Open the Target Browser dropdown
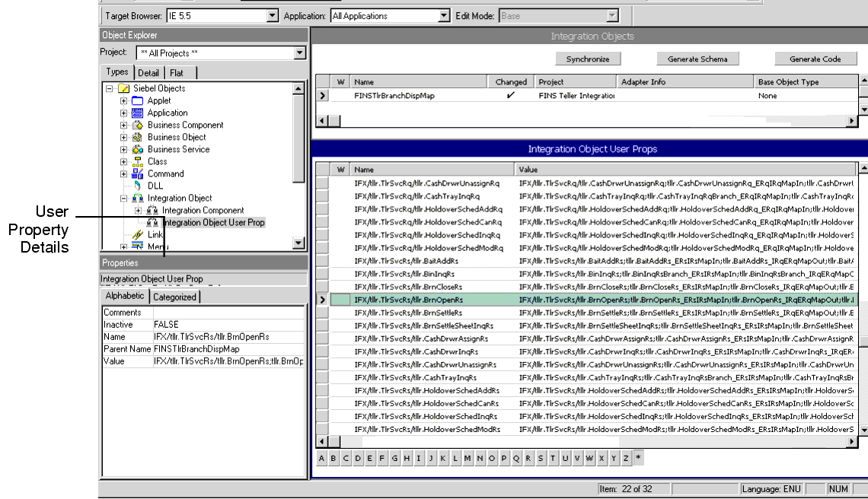This screenshot has width=868, height=499. click(272, 15)
